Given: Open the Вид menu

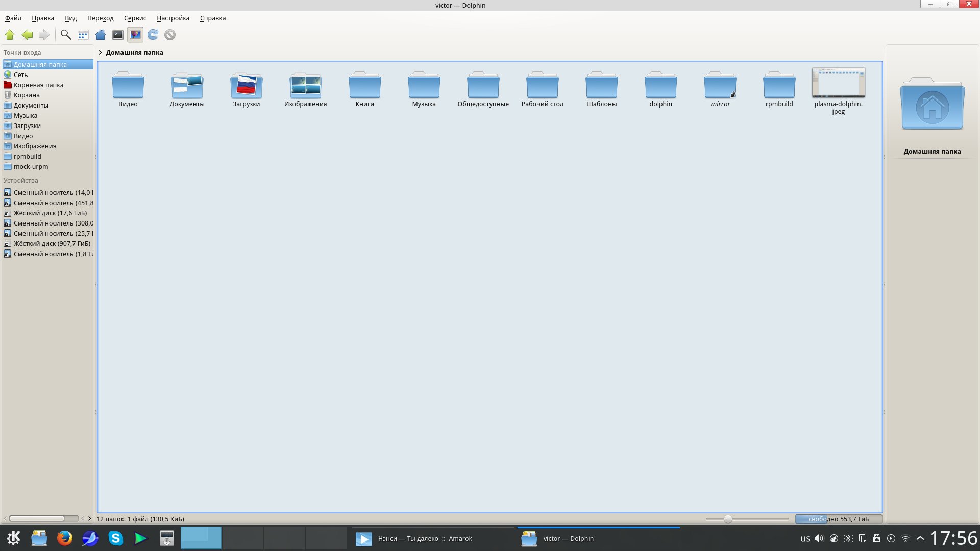Looking at the screenshot, I should click(70, 18).
